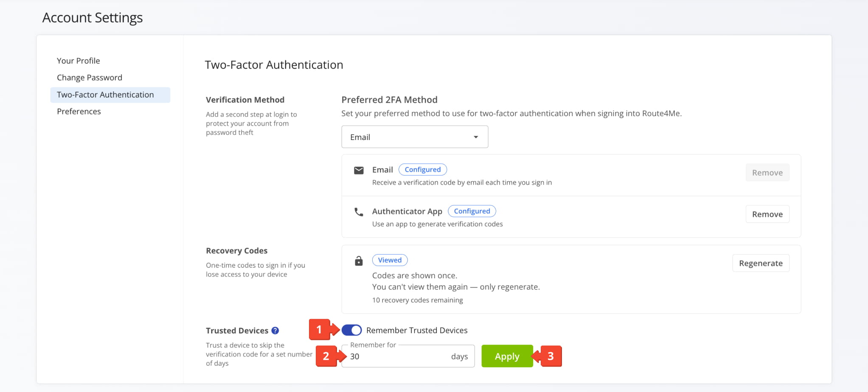Viewport: 868px width, 392px height.
Task: Turn off the Remember Trusted Devices toggle
Action: tap(351, 330)
